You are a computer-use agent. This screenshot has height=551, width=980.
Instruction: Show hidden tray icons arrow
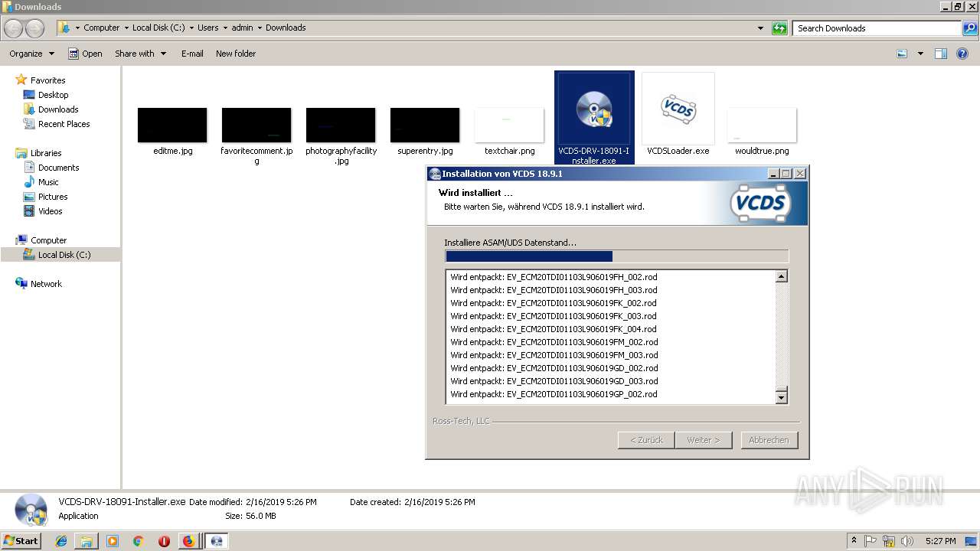click(854, 541)
